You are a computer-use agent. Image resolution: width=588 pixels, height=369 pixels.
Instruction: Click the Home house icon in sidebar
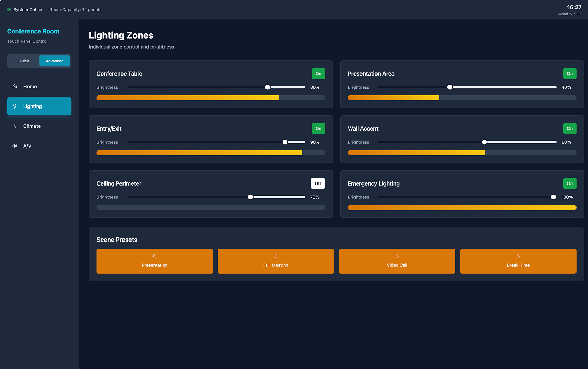coord(15,86)
